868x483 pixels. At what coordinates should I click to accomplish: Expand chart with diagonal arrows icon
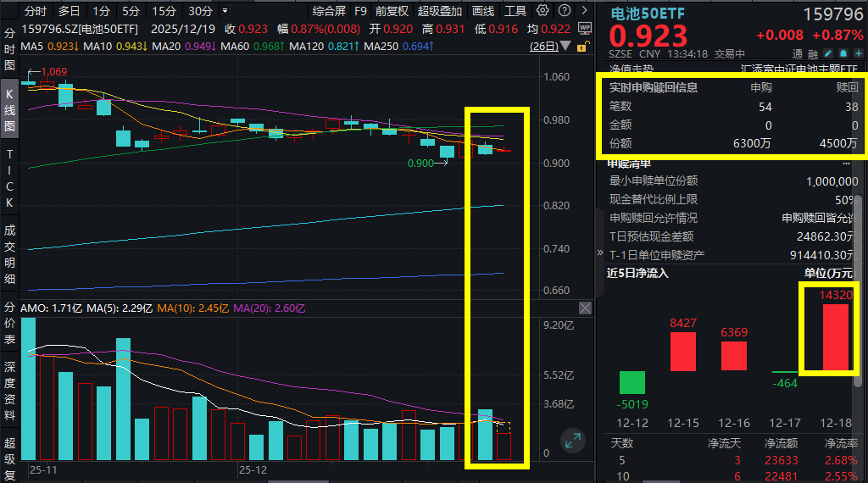(572, 441)
